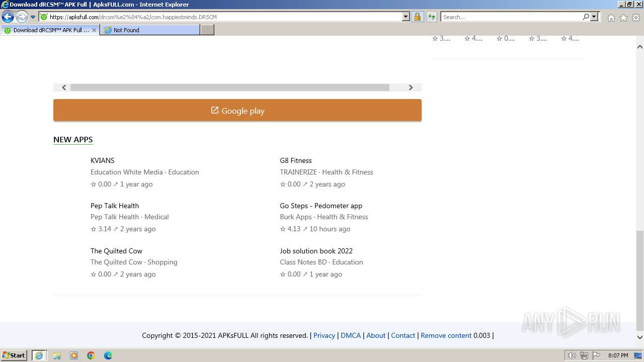Click TRAINERIZE · Health & Fitness text

coord(327,172)
